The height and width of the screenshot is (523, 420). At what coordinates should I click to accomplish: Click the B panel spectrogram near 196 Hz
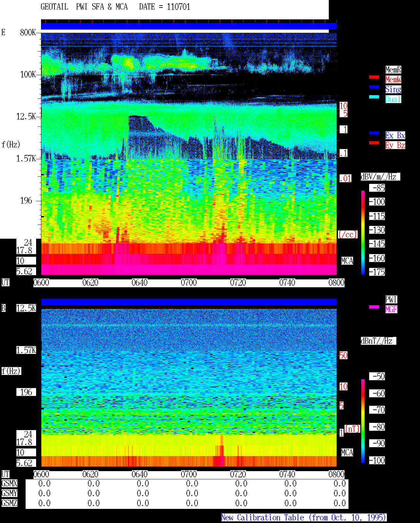click(189, 392)
